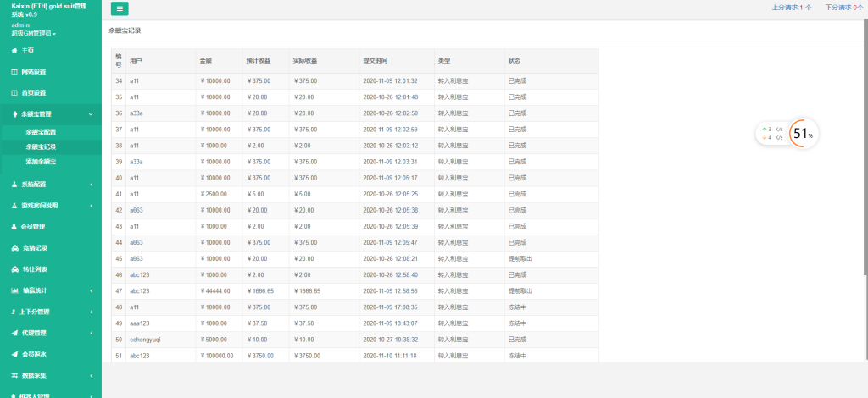Click the hamburger menu toggle button

(x=120, y=8)
